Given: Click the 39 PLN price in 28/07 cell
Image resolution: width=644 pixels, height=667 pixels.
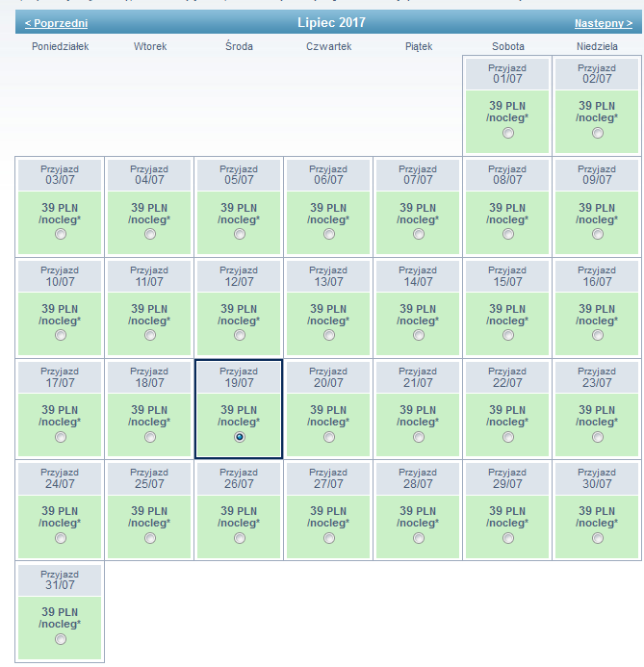Looking at the screenshot, I should pos(418,511).
